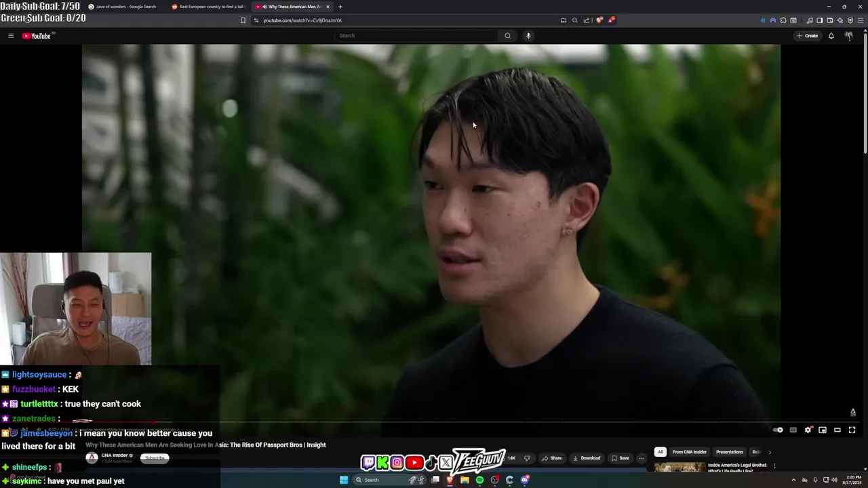Click the Create button

click(808, 36)
